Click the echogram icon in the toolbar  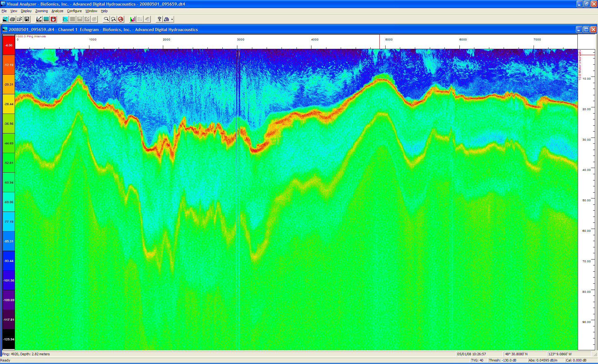5,19
